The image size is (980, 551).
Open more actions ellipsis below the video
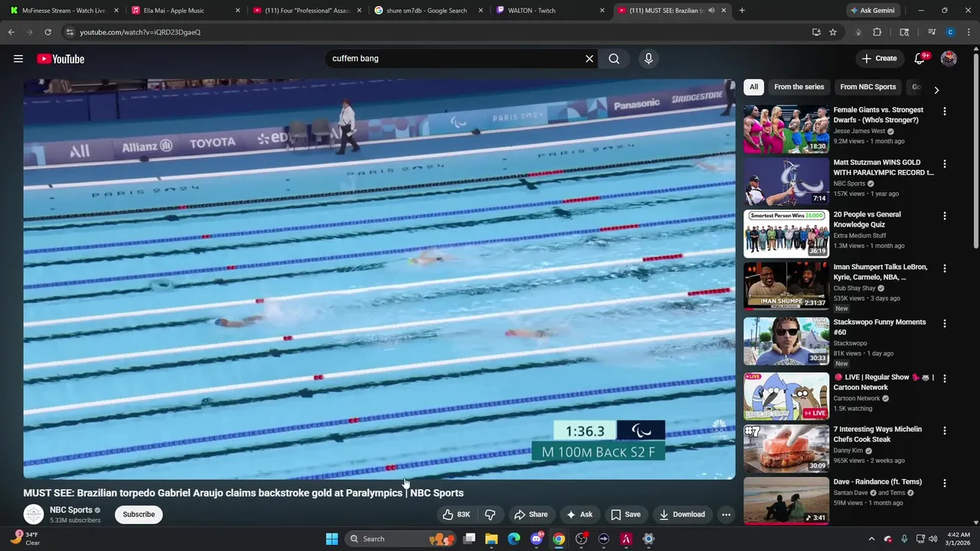point(726,514)
